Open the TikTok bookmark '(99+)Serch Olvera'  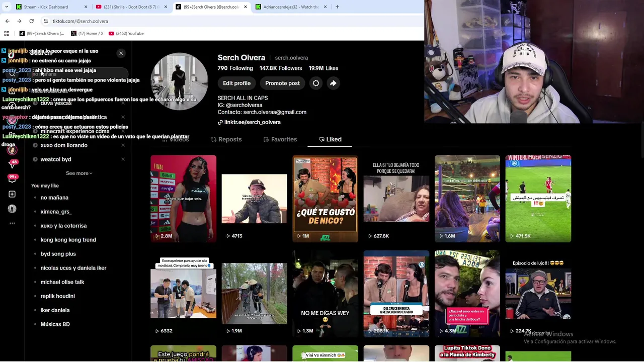click(41, 33)
